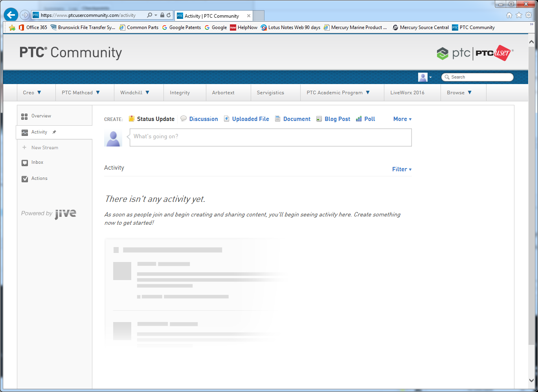This screenshot has width=538, height=392.
Task: Expand the favorites bar overflow chevron
Action: click(x=531, y=24)
